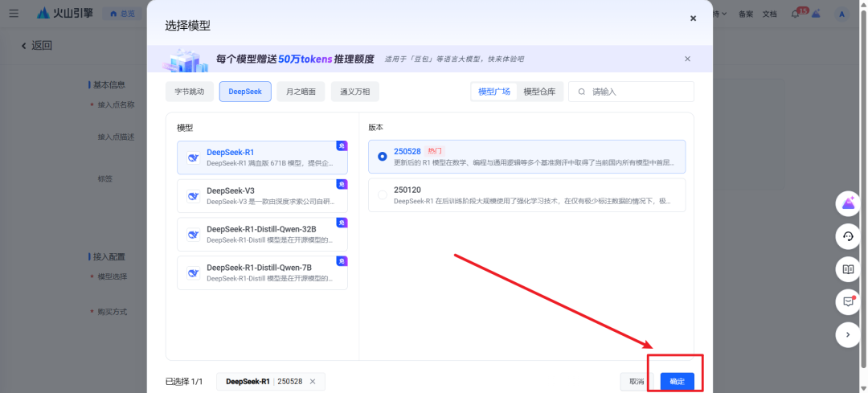Click the 基本信息 section heading
The height and width of the screenshot is (393, 868).
coord(108,84)
